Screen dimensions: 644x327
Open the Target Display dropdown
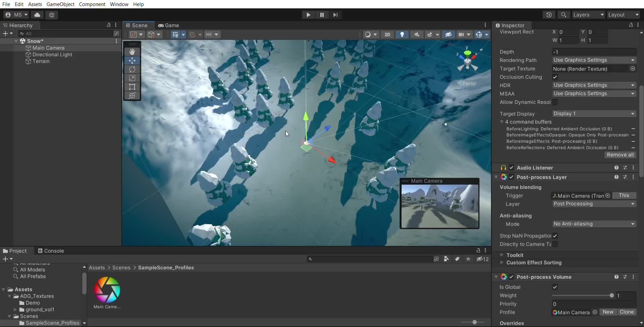pyautogui.click(x=594, y=114)
